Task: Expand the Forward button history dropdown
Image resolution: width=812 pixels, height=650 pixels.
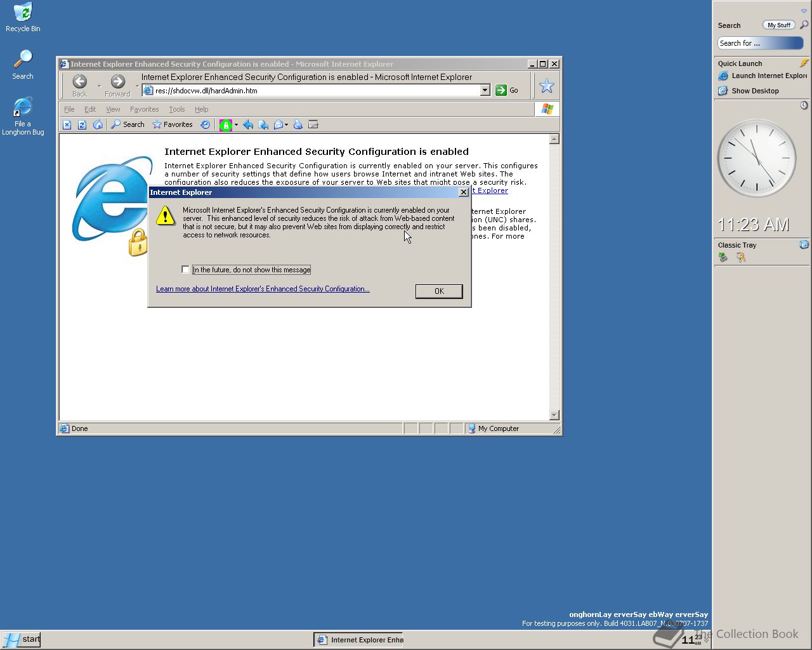Action: (x=137, y=86)
